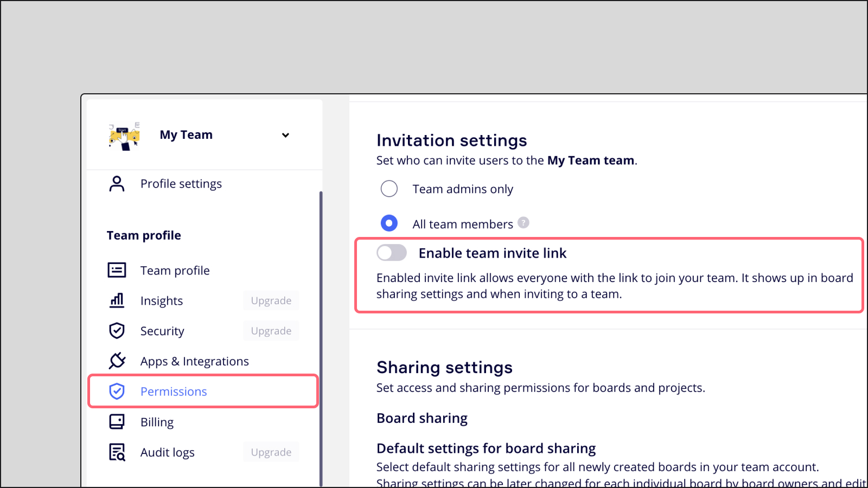Click the My Team avatar image
This screenshot has height=488, width=868.
(124, 136)
